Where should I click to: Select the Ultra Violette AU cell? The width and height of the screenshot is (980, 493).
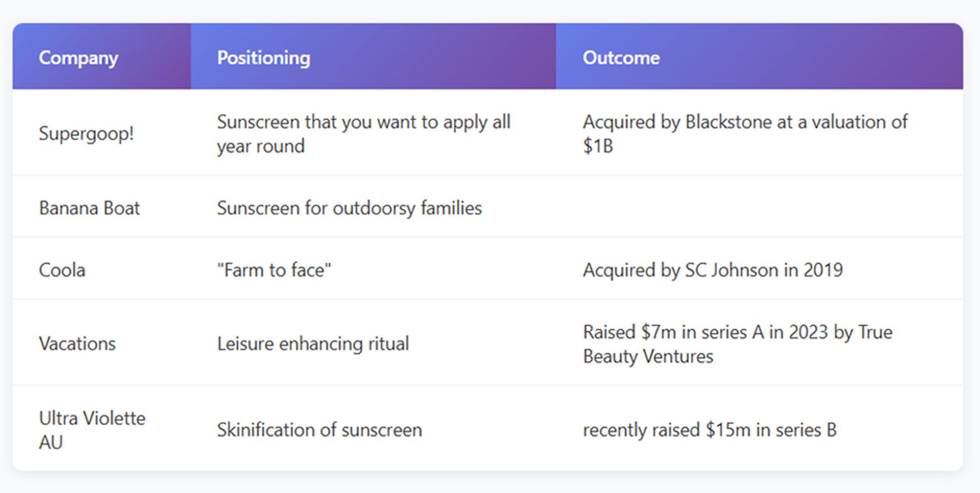[x=92, y=430]
